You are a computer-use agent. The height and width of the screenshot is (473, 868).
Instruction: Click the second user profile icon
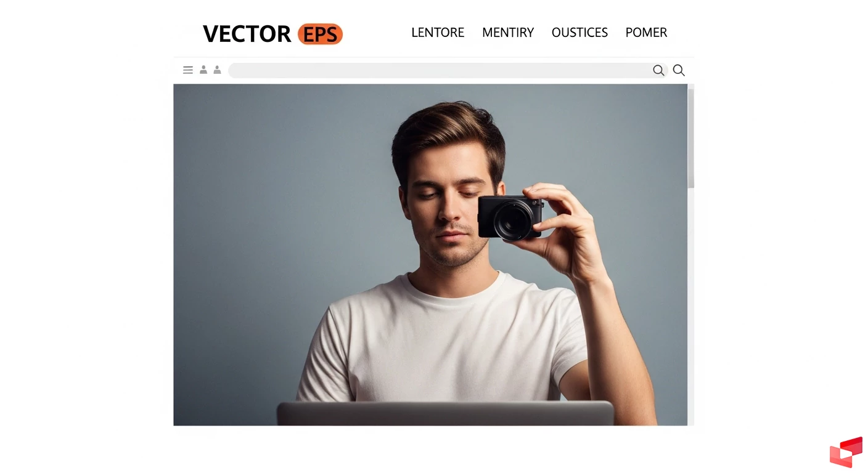click(x=217, y=70)
